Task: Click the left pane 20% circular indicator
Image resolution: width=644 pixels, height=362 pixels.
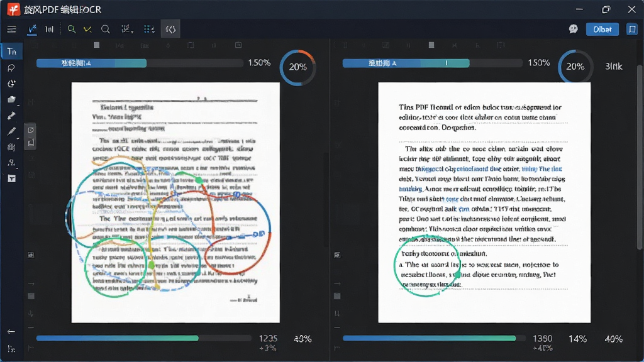Action: tap(297, 67)
